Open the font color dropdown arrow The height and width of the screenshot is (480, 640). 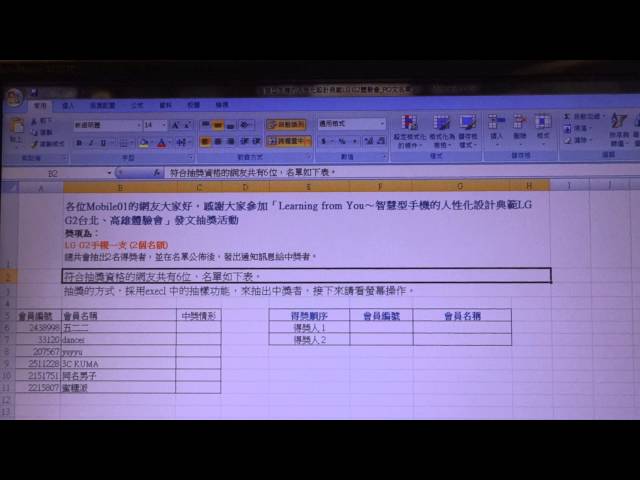pyautogui.click(x=169, y=143)
